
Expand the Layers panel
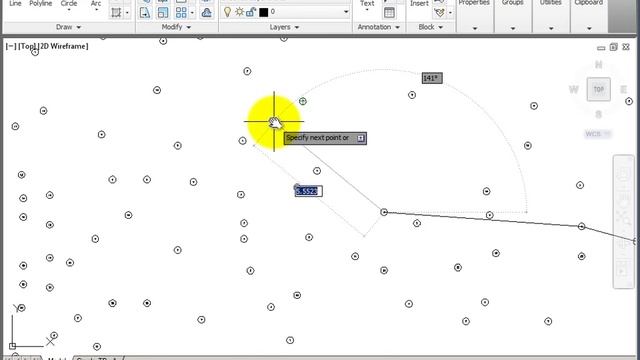[x=284, y=27]
